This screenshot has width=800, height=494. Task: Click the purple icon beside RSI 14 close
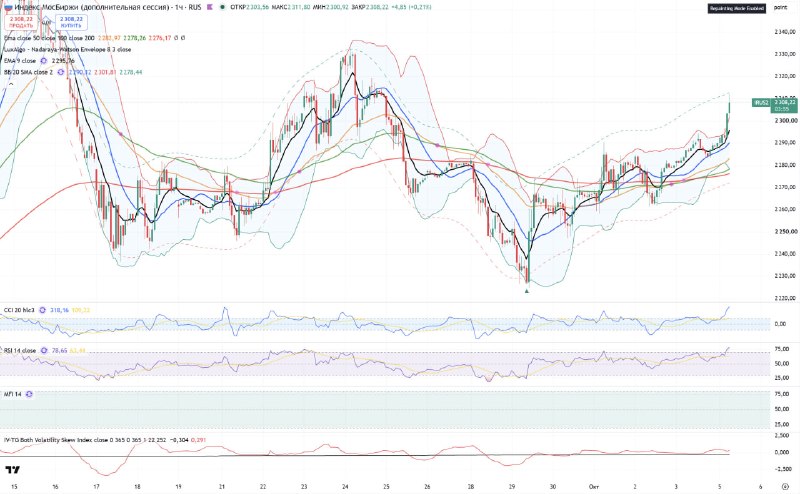point(43,351)
